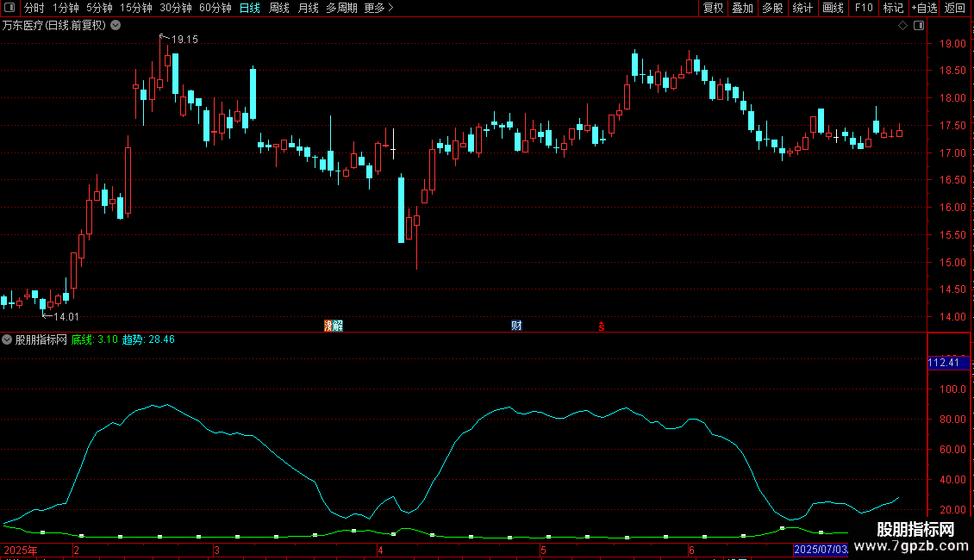Switch to 分时 intraday chart

34,8
